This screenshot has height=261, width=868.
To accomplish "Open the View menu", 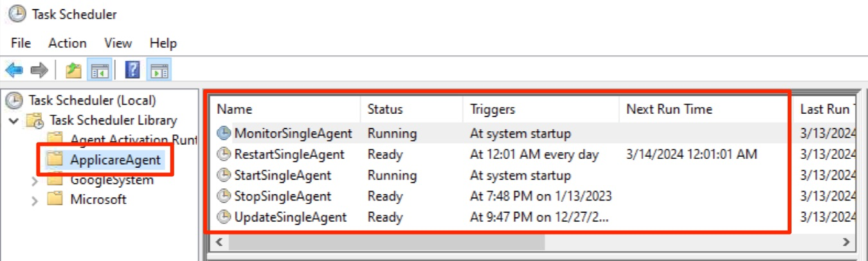I will point(118,43).
